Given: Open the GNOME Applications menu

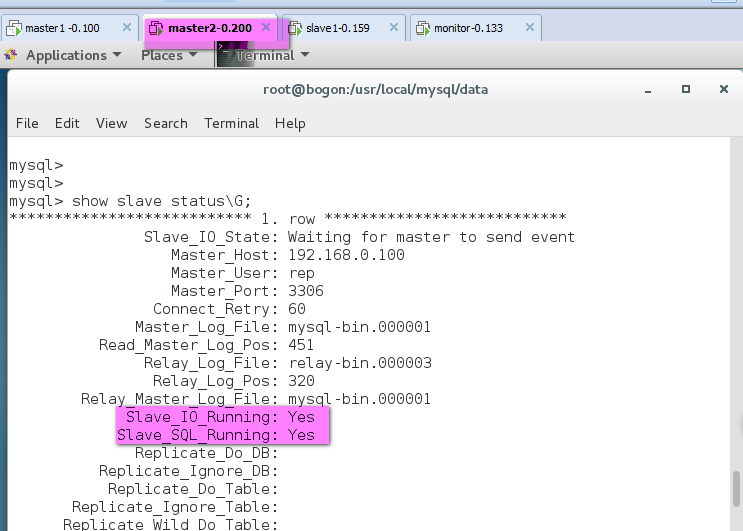Looking at the screenshot, I should [73, 55].
